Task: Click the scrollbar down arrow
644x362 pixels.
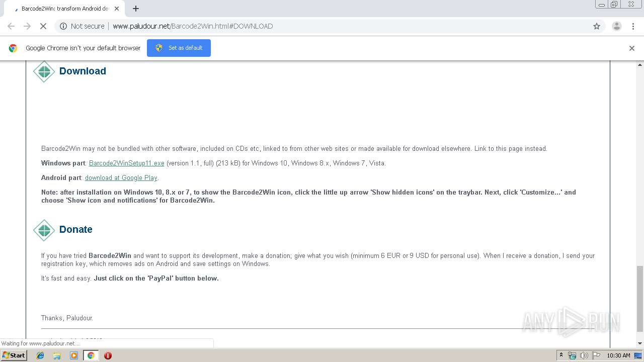Action: [x=640, y=343]
